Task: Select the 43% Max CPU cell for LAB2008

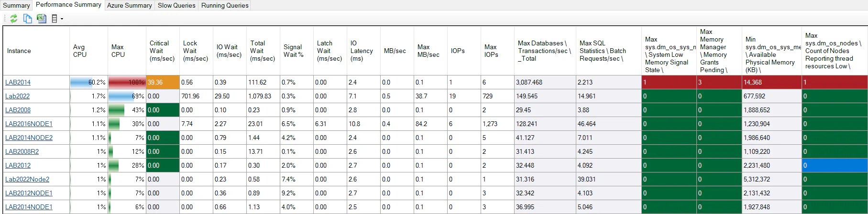Action: pos(127,110)
